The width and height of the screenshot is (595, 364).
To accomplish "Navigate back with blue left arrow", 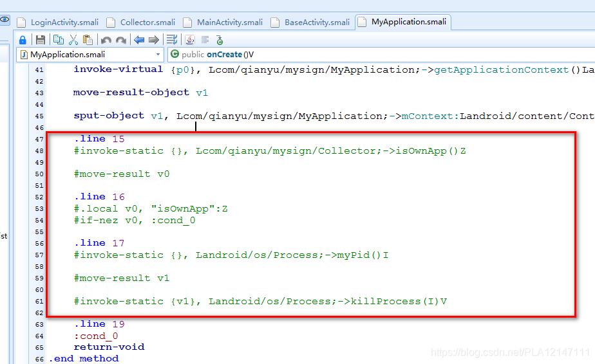I will tap(139, 40).
